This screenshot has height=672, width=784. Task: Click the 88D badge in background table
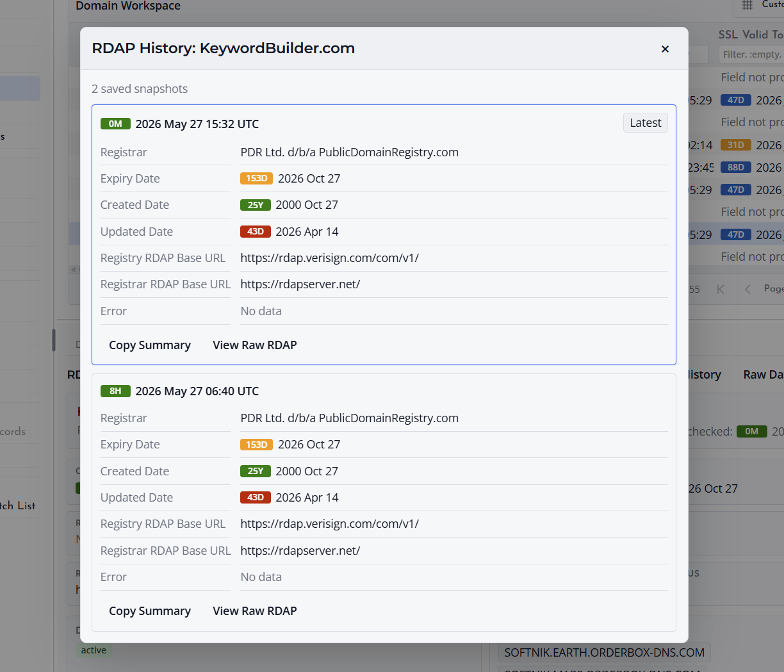736,167
